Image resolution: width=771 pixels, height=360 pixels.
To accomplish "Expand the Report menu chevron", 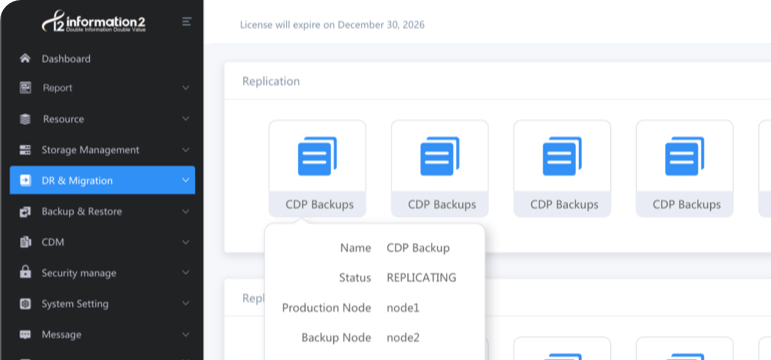I will (185, 88).
